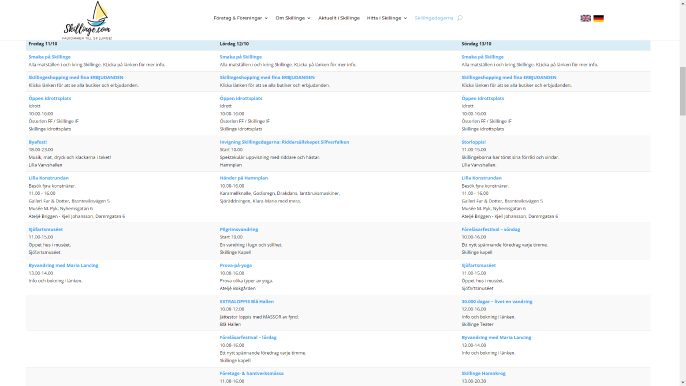This screenshot has height=386, width=686.
Task: Open the Pilgrimsvandring event link
Action: click(x=239, y=229)
